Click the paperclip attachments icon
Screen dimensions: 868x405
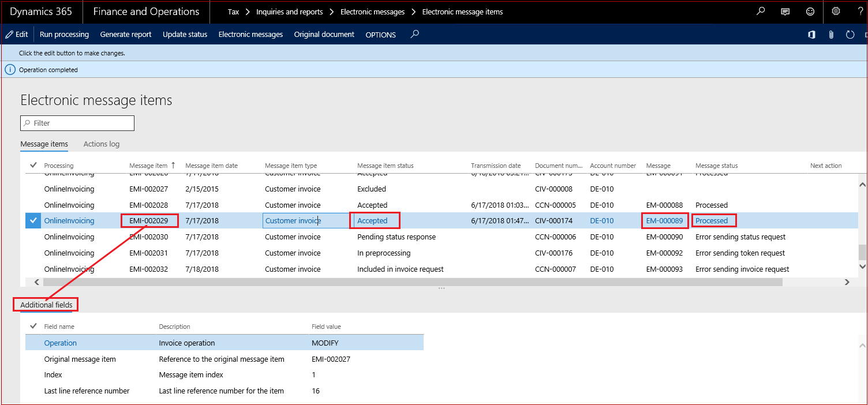pyautogui.click(x=831, y=35)
